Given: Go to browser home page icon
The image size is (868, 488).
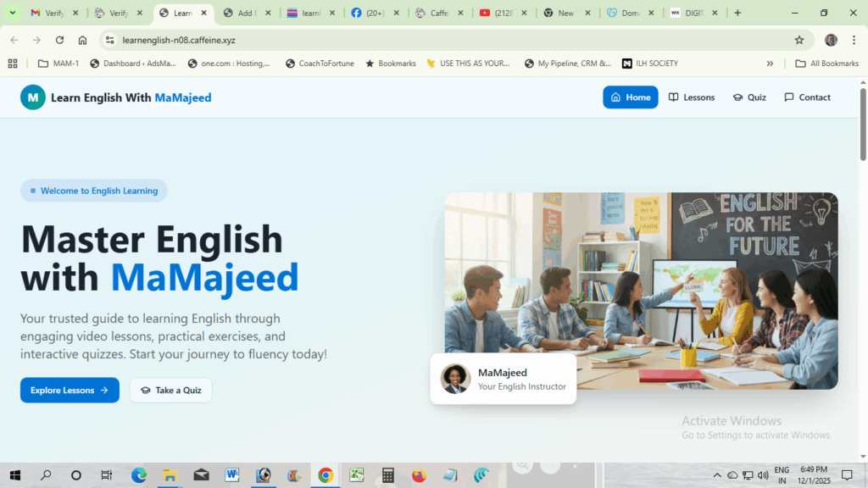Looking at the screenshot, I should pos(82,40).
